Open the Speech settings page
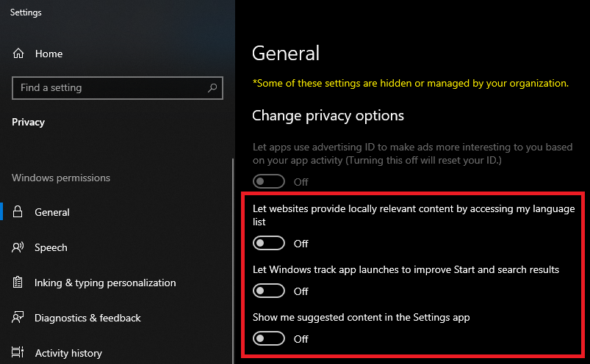590x364 pixels. 51,247
